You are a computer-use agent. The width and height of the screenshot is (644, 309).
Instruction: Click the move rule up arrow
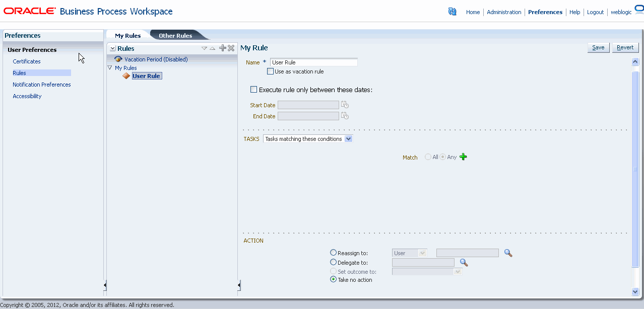212,48
